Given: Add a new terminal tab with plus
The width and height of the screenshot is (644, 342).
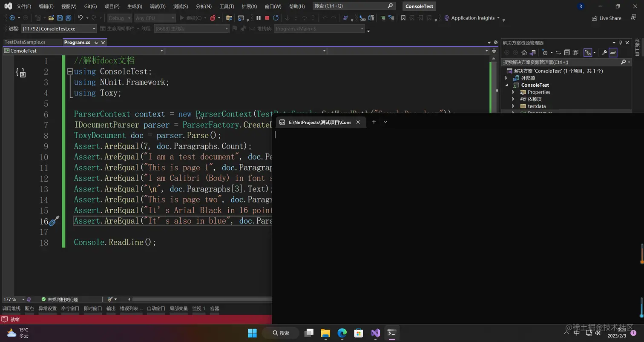Looking at the screenshot, I should [x=374, y=122].
